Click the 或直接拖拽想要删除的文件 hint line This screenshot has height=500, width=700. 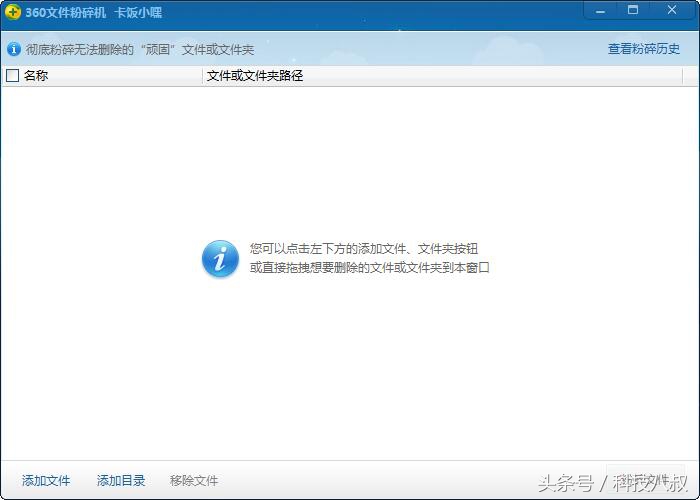point(370,268)
